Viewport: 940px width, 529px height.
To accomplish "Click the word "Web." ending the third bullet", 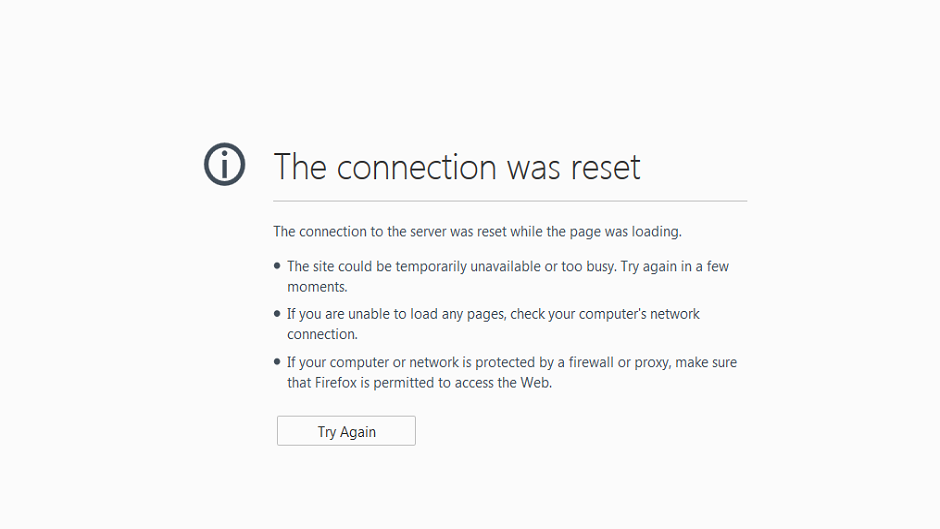I will tap(536, 382).
